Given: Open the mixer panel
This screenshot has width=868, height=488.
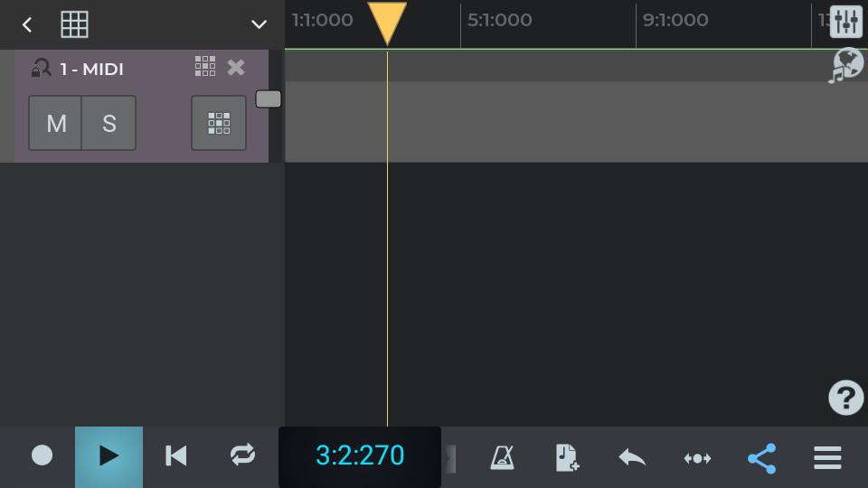Looking at the screenshot, I should pos(846,22).
